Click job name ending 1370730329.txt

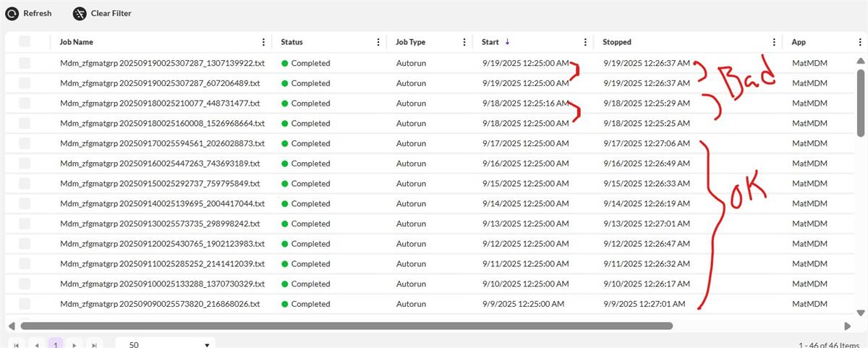tap(162, 284)
